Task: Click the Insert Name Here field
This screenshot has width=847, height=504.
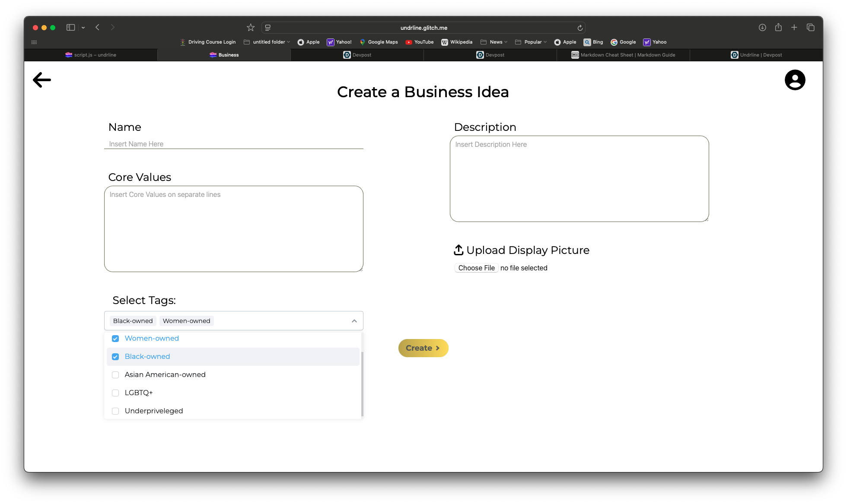Action: pyautogui.click(x=233, y=144)
